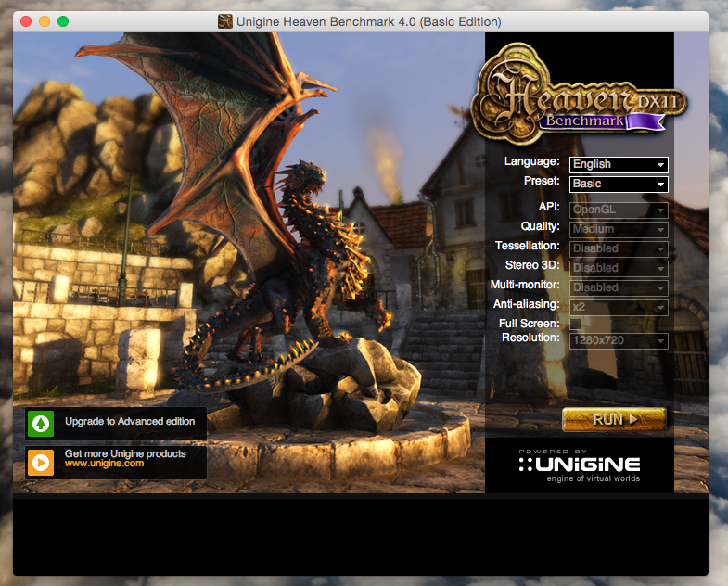Start the benchmark with RUN button
The height and width of the screenshot is (586, 728).
coord(614,420)
